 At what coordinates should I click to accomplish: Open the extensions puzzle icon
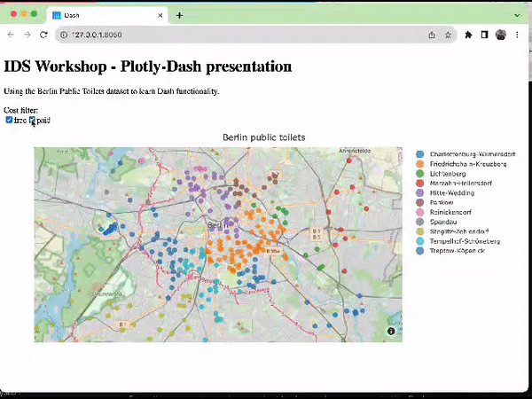point(468,35)
